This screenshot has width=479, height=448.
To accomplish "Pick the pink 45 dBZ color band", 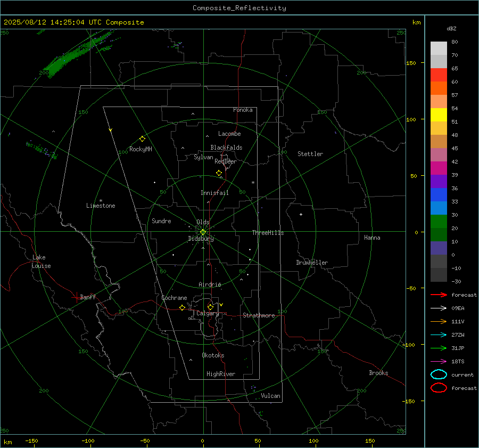I will 439,154.
